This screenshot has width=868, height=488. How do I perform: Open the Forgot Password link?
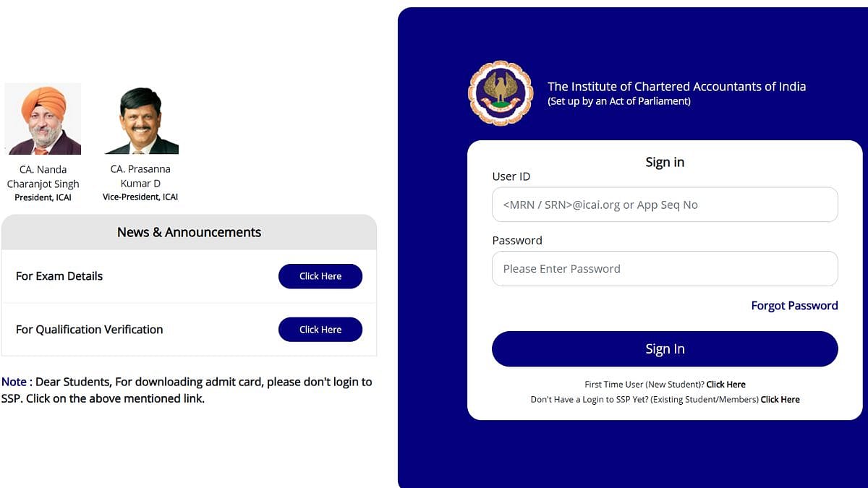click(794, 305)
